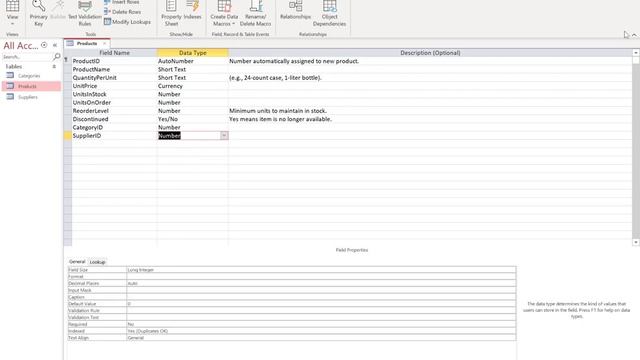Click the Required property value

point(321,324)
